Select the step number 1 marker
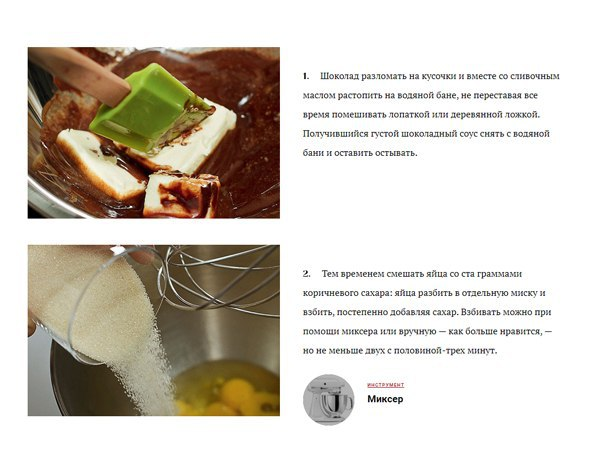The height and width of the screenshot is (462, 600). tap(305, 76)
